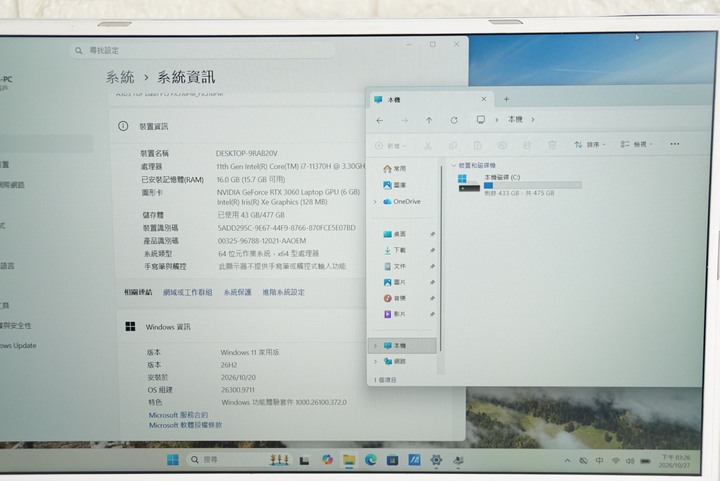
Task: Show hidden system tray icons
Action: [568, 461]
